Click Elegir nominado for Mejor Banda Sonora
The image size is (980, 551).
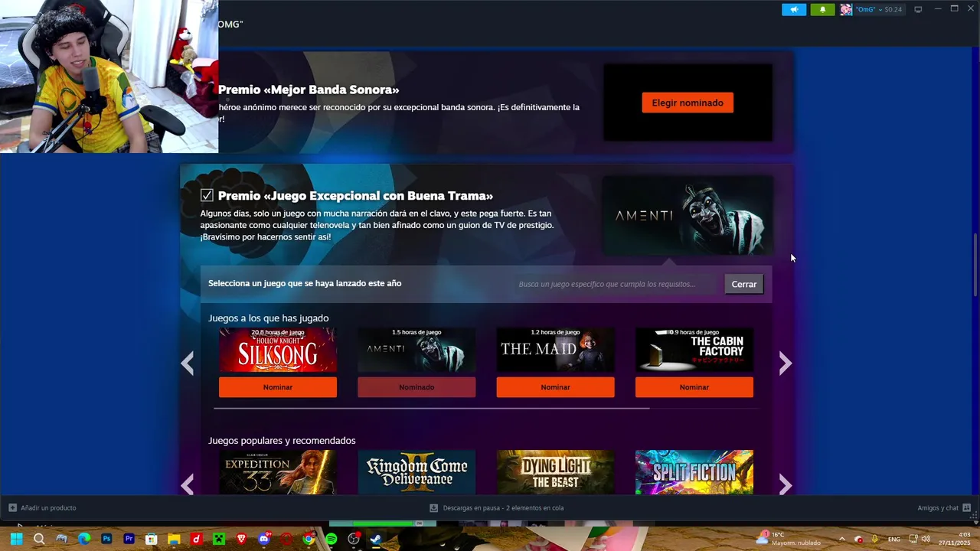pyautogui.click(x=688, y=103)
